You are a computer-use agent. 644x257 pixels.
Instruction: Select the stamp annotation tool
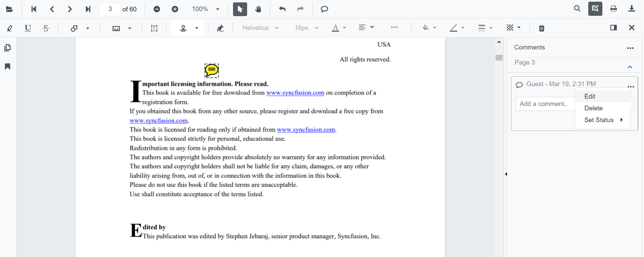click(183, 28)
